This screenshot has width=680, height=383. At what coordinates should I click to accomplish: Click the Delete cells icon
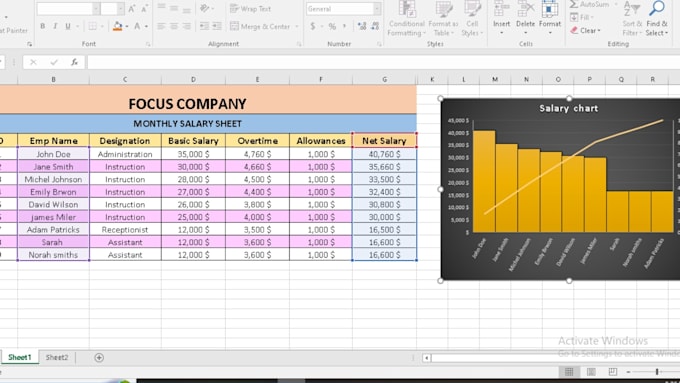point(525,9)
